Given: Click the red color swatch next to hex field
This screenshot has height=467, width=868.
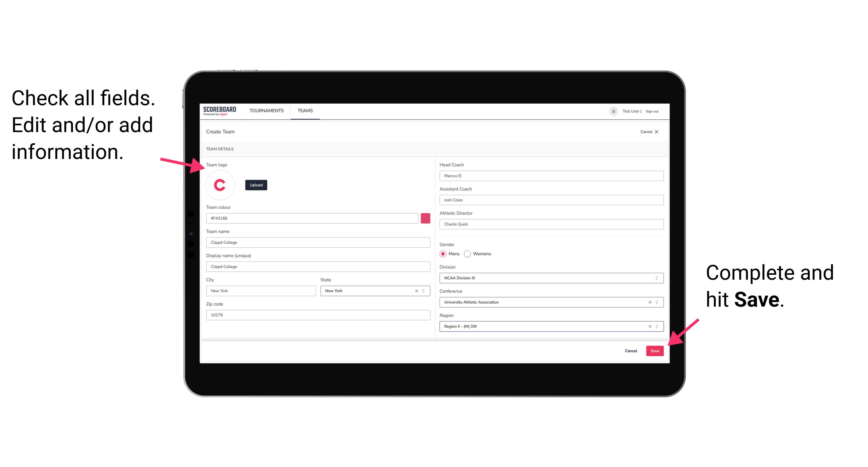Looking at the screenshot, I should [x=425, y=218].
